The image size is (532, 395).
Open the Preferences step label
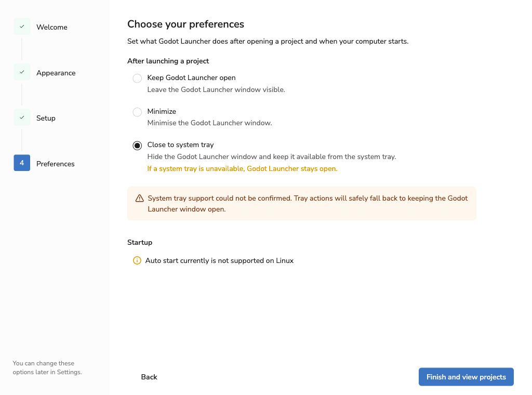(x=55, y=164)
